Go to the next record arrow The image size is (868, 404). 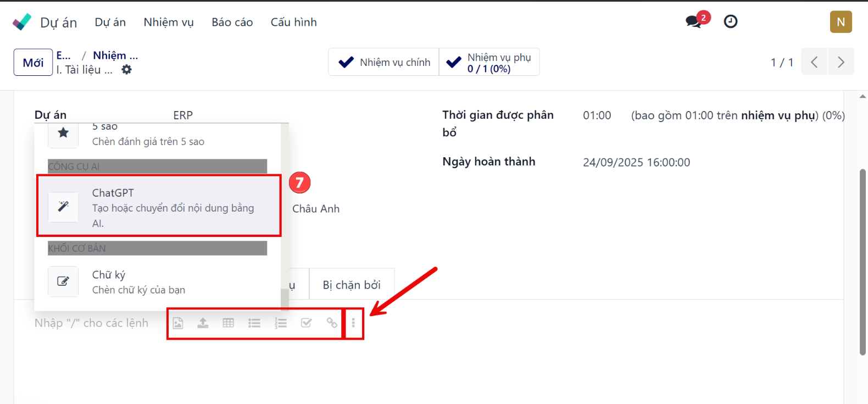tap(841, 62)
